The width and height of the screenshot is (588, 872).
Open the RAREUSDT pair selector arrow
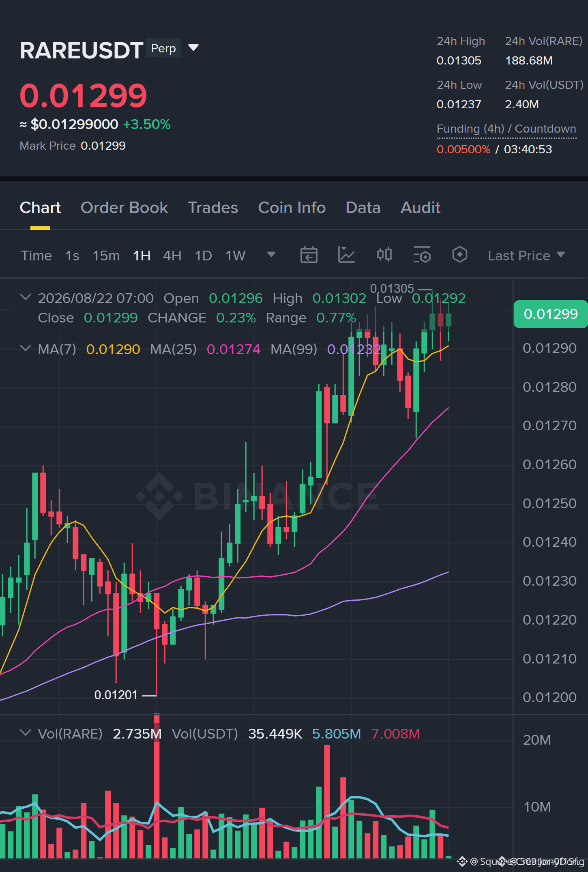tap(193, 48)
